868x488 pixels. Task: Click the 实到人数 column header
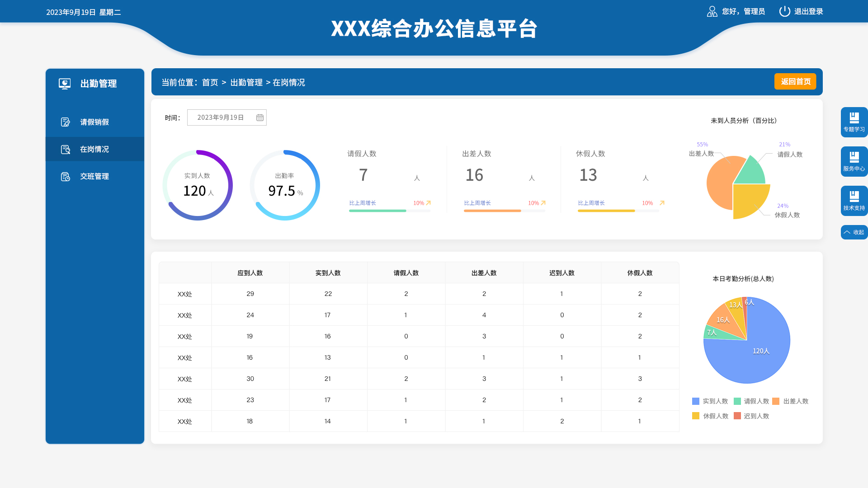[x=328, y=273]
